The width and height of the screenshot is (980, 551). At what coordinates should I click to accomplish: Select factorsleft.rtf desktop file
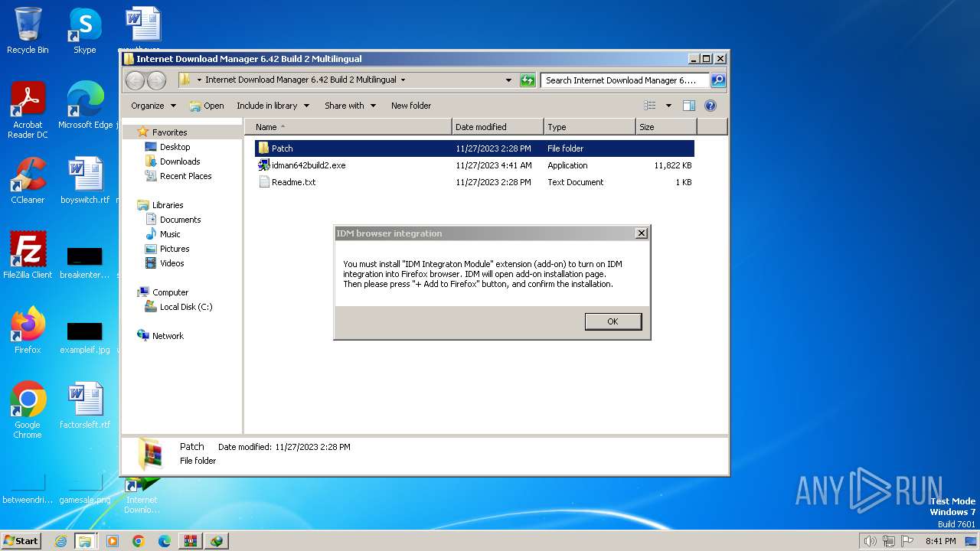[x=85, y=406]
